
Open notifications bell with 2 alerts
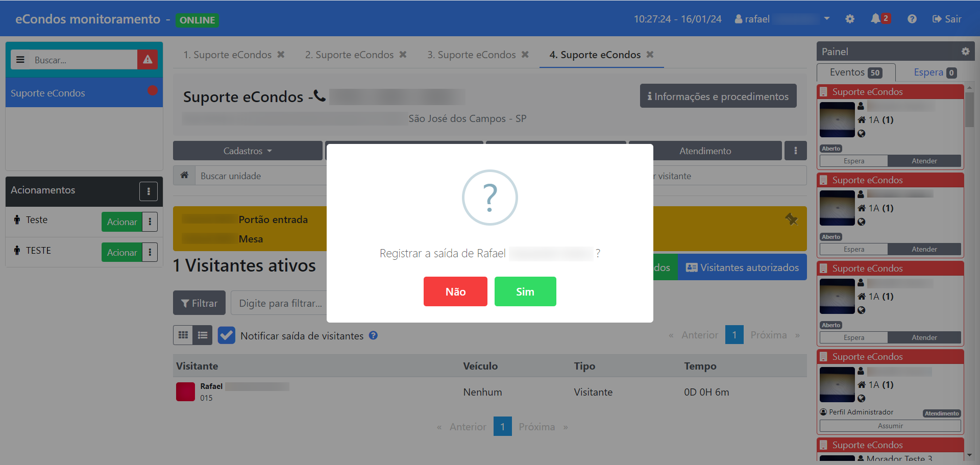click(x=880, y=19)
